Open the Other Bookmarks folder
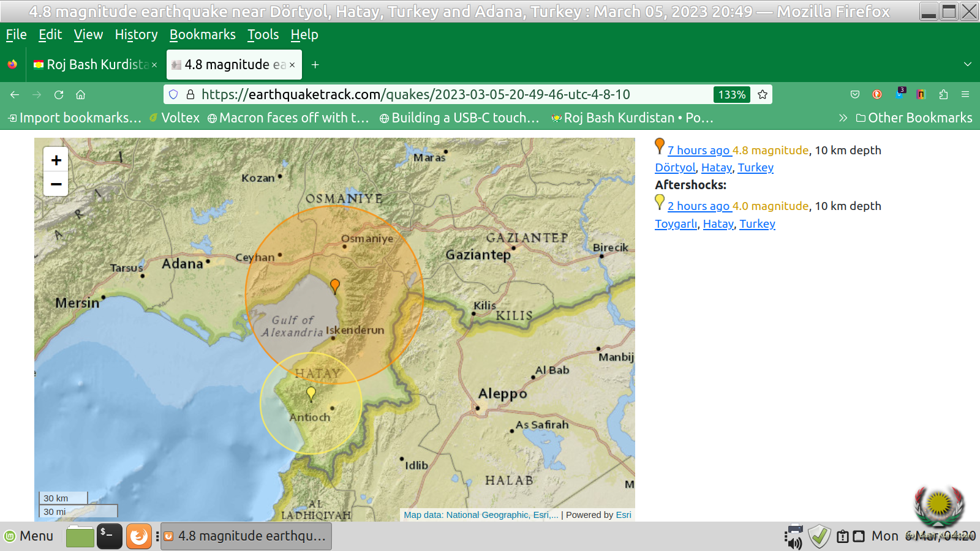This screenshot has width=980, height=551. [914, 118]
